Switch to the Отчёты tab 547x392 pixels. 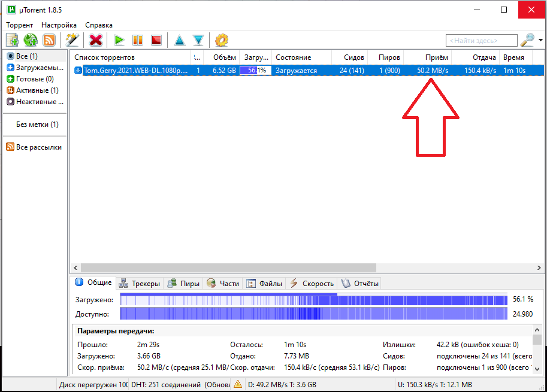(x=359, y=284)
